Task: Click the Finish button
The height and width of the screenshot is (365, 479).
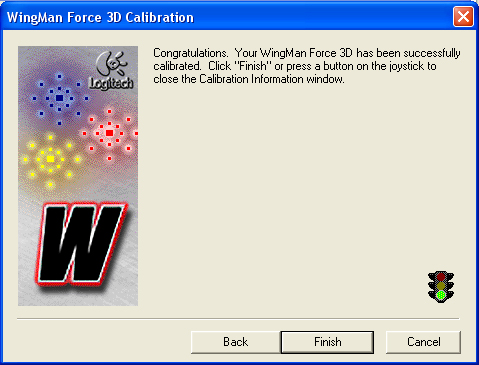Action: click(x=327, y=342)
